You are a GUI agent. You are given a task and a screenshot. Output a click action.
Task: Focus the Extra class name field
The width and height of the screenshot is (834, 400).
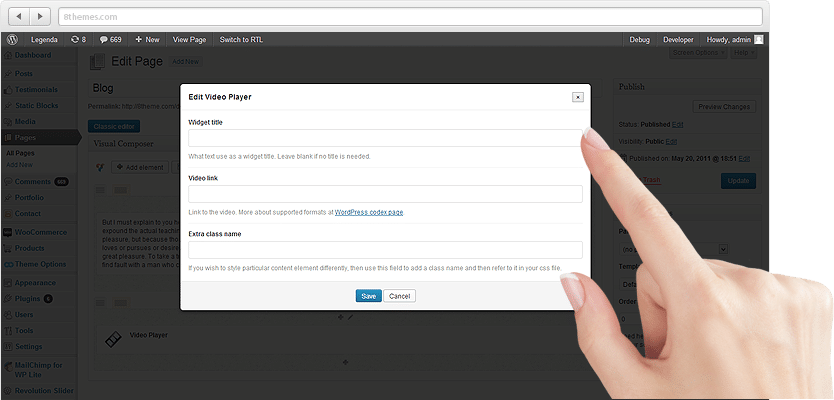point(385,250)
